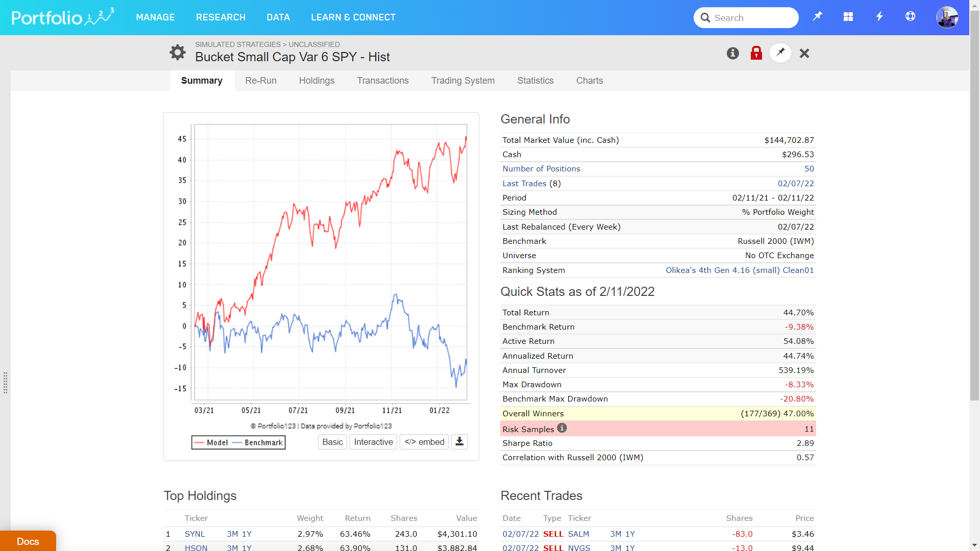This screenshot has height=551, width=980.
Task: Switch to the Holdings tab
Action: [x=316, y=81]
